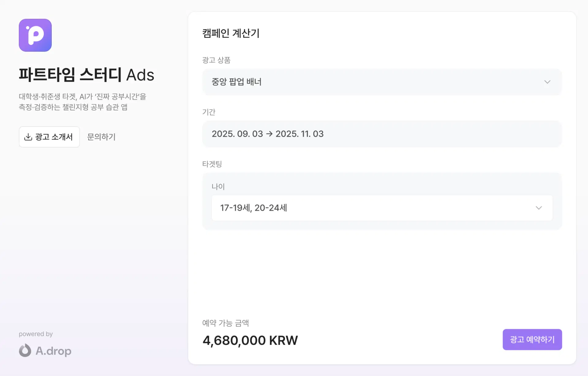Image resolution: width=588 pixels, height=376 pixels.
Task: Click the purple P app logo
Action: click(x=35, y=35)
